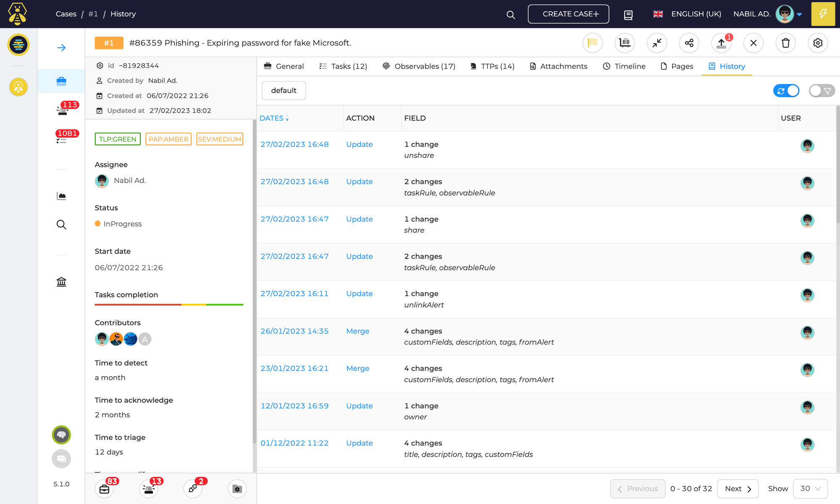This screenshot has width=840, height=504.
Task: Open the dashboards chart sidebar icon
Action: click(x=61, y=196)
